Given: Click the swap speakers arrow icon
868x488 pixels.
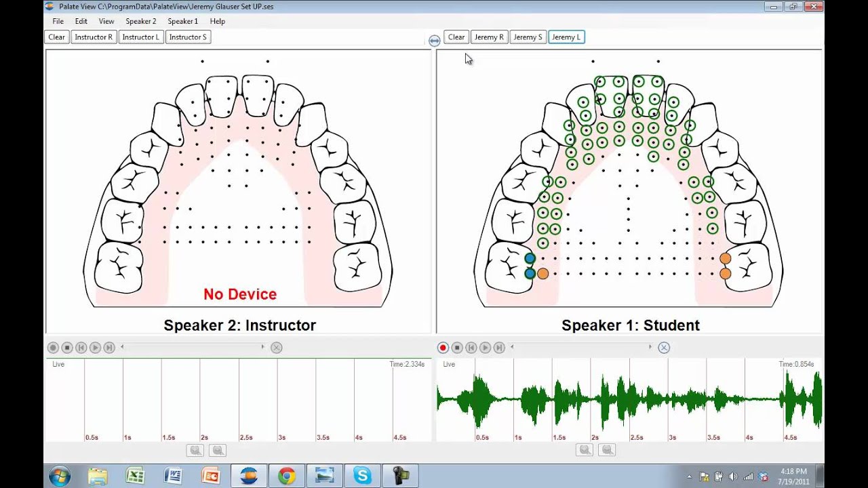Looking at the screenshot, I should point(435,41).
